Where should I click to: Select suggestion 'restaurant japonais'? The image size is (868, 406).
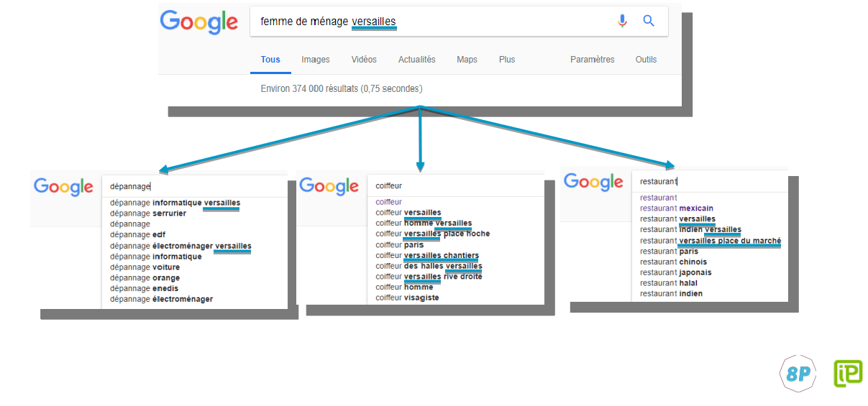tap(676, 272)
